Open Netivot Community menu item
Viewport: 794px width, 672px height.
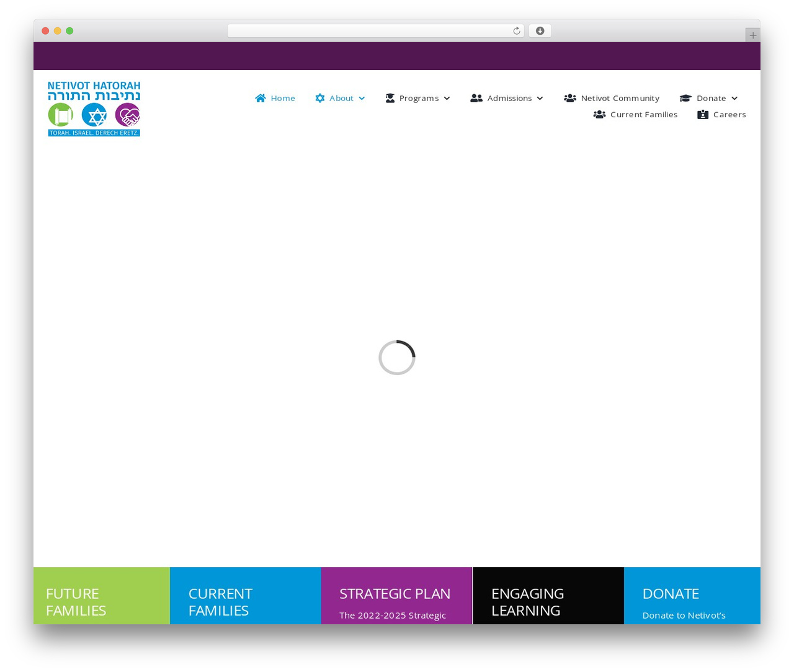(x=620, y=98)
